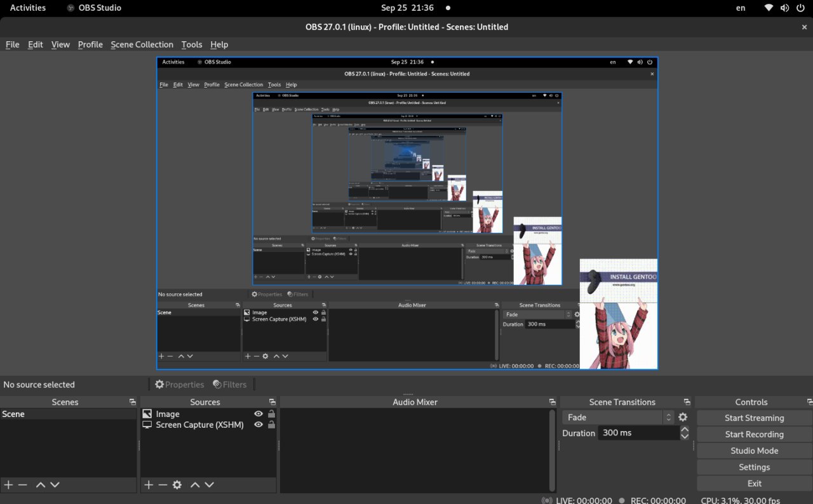Viewport: 813px width, 504px height.
Task: Toggle the lock on the Image source
Action: 271,414
